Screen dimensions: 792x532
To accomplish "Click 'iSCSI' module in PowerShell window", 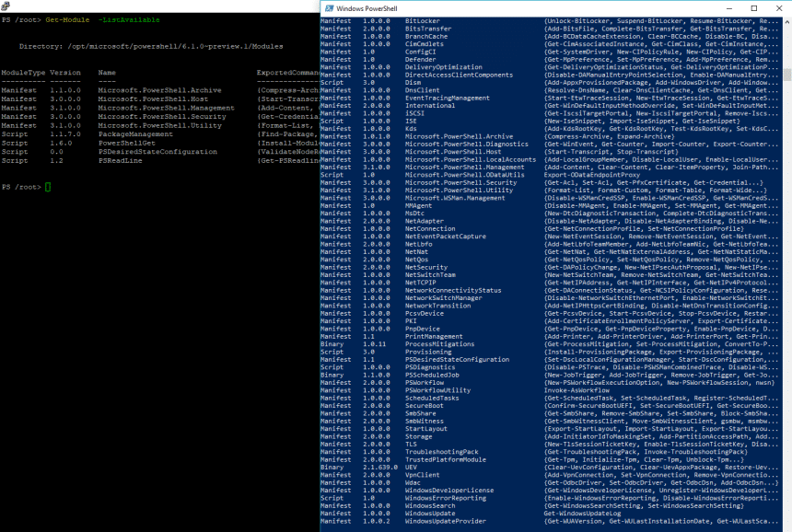I will click(x=414, y=113).
